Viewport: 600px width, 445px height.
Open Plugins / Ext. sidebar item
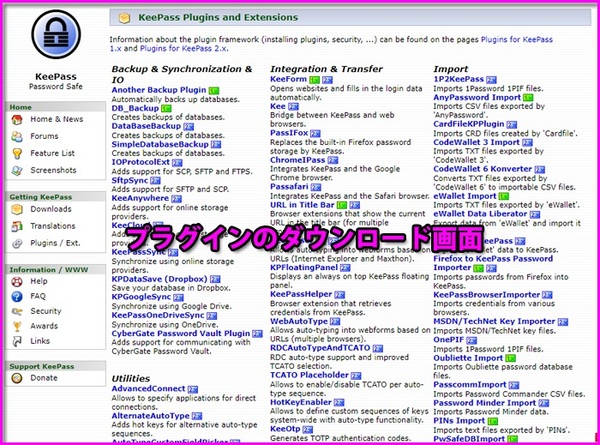55,243
